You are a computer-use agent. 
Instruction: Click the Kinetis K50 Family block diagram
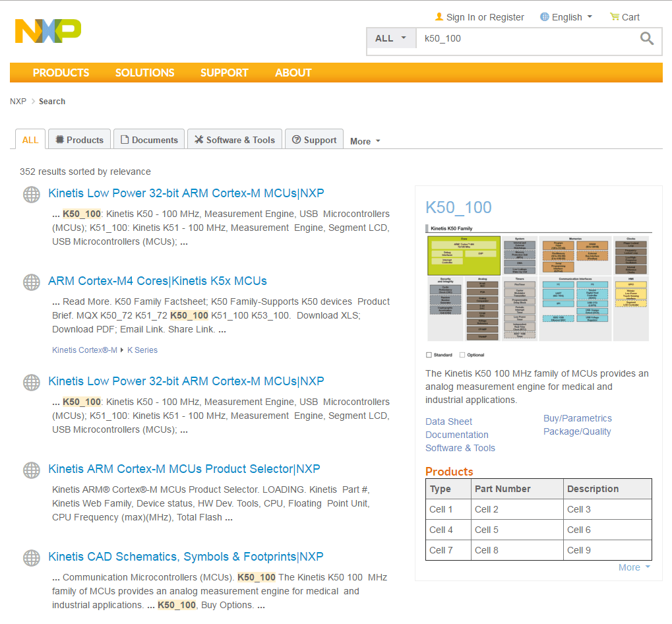point(538,288)
